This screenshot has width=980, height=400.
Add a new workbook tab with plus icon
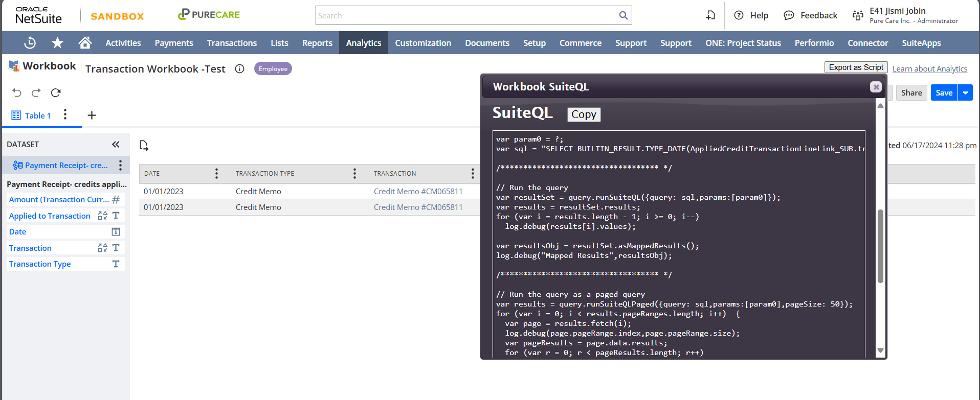pyautogui.click(x=92, y=115)
